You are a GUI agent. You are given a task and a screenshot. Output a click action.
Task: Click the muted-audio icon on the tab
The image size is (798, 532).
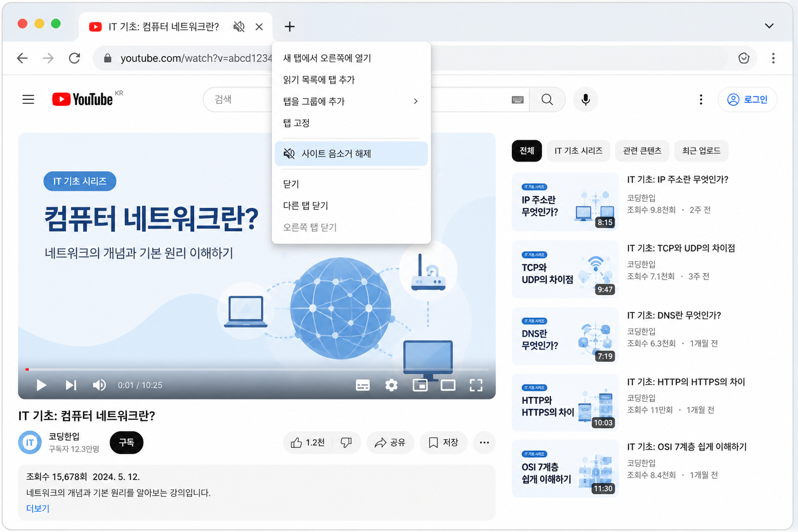point(239,26)
